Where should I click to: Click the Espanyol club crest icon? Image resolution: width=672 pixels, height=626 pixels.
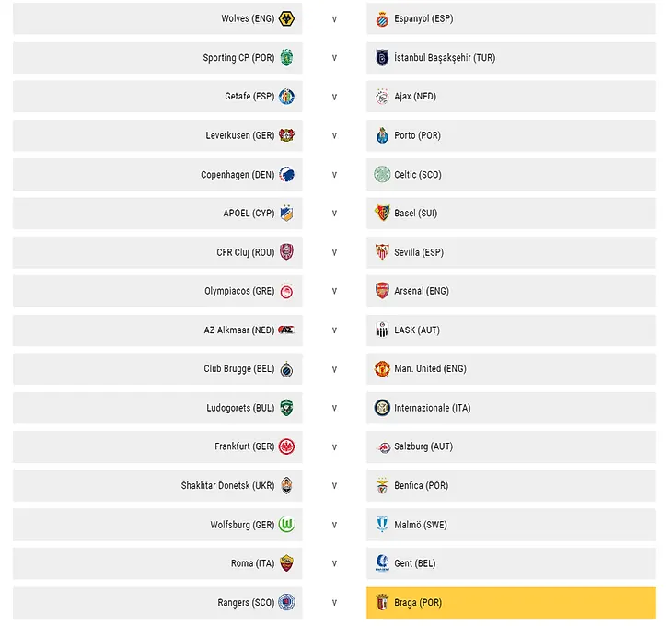pos(382,18)
